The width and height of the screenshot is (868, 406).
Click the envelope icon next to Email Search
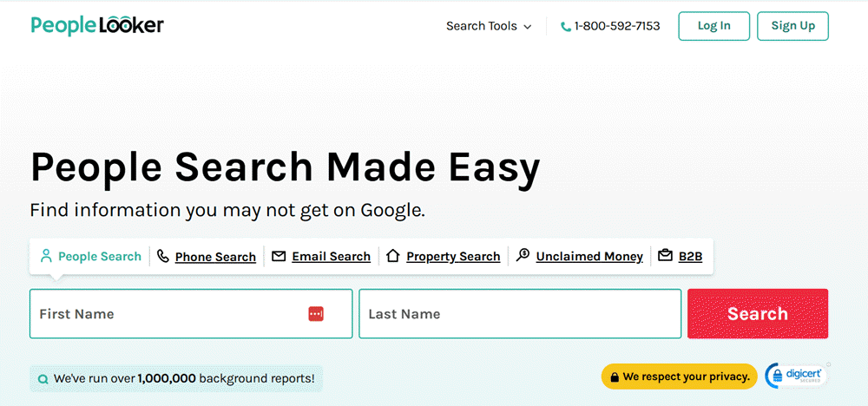(x=279, y=256)
